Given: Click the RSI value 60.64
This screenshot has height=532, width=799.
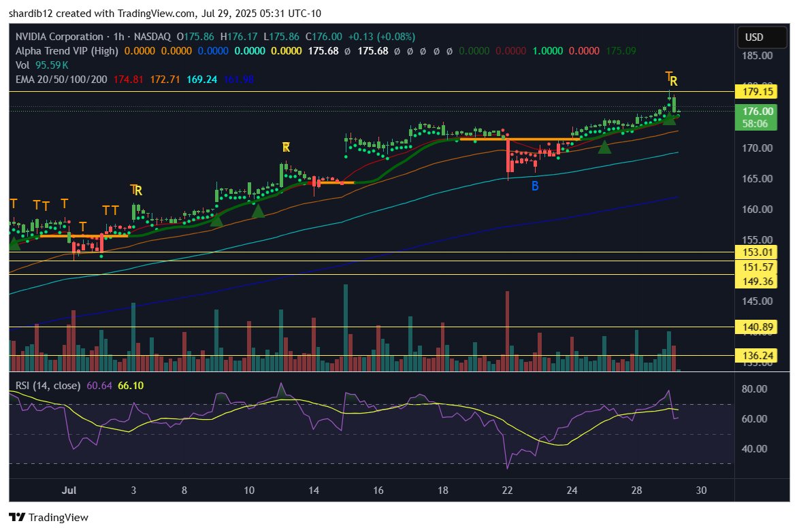Looking at the screenshot, I should point(99,386).
